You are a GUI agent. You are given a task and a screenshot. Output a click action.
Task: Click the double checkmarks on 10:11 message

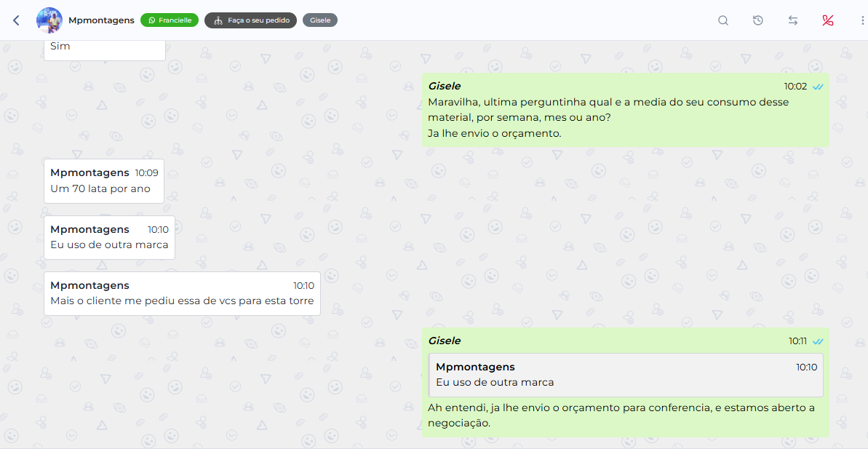click(x=818, y=341)
